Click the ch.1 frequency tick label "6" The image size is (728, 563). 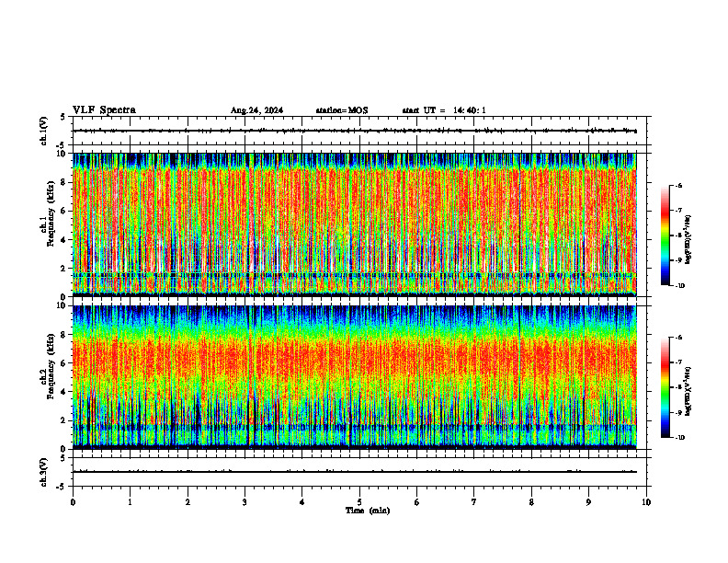(x=63, y=211)
